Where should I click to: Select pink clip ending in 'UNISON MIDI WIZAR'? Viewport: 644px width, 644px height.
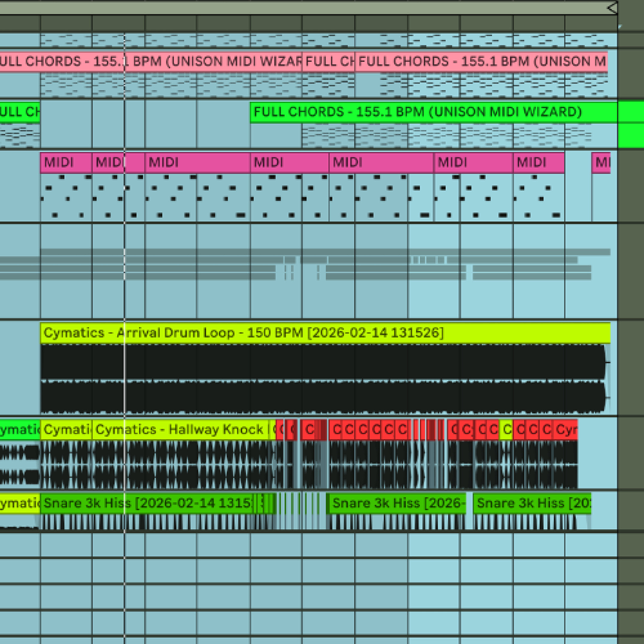(x=151, y=62)
